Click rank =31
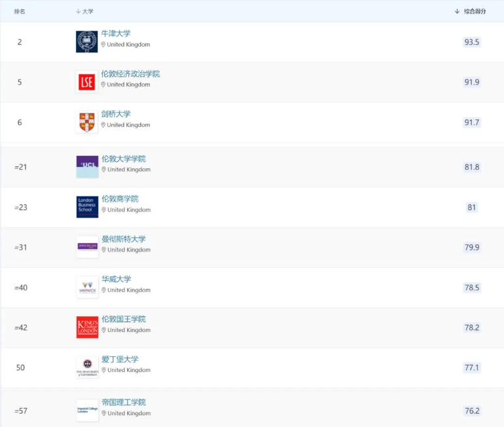The height and width of the screenshot is (427, 504). tap(20, 248)
